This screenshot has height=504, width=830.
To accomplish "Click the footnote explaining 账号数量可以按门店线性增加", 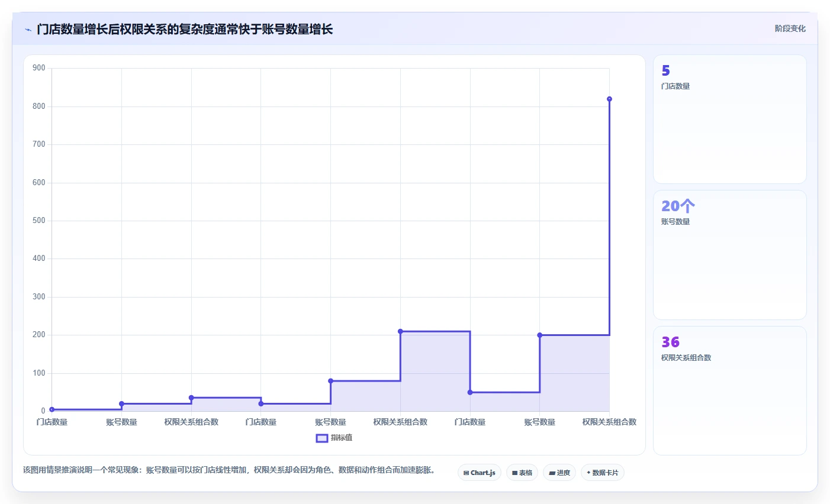I will pyautogui.click(x=229, y=470).
